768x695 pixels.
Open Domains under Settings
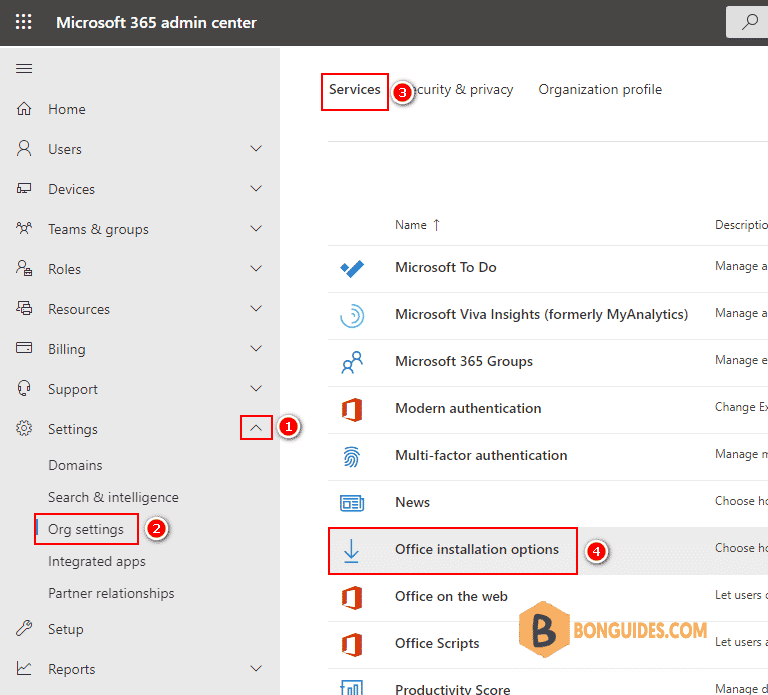point(75,465)
